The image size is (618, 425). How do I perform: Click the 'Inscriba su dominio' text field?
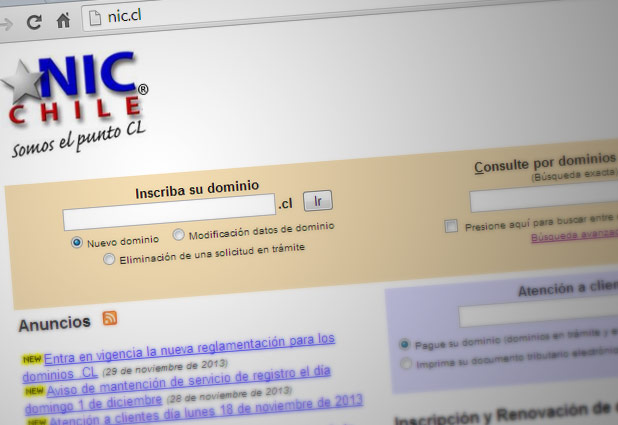click(x=168, y=206)
